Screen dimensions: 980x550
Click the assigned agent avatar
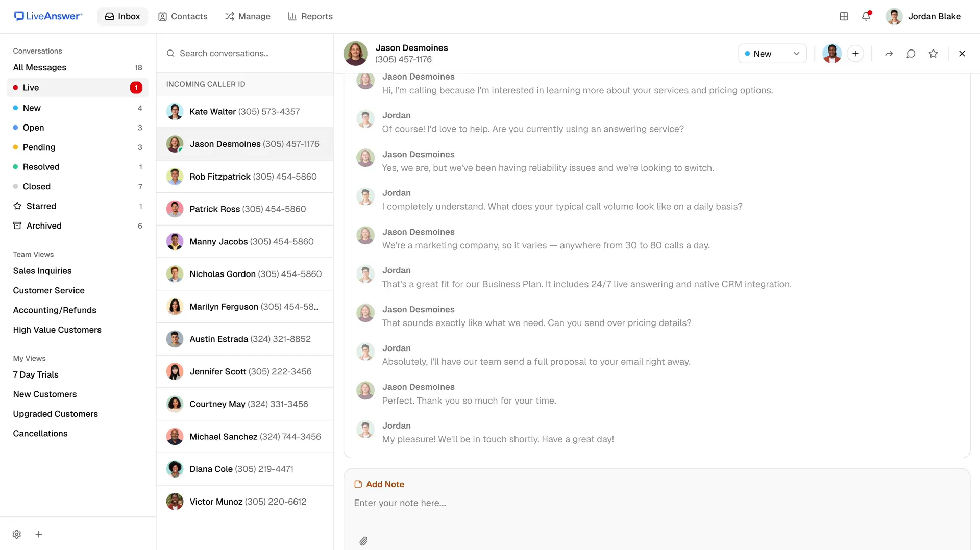click(x=832, y=54)
